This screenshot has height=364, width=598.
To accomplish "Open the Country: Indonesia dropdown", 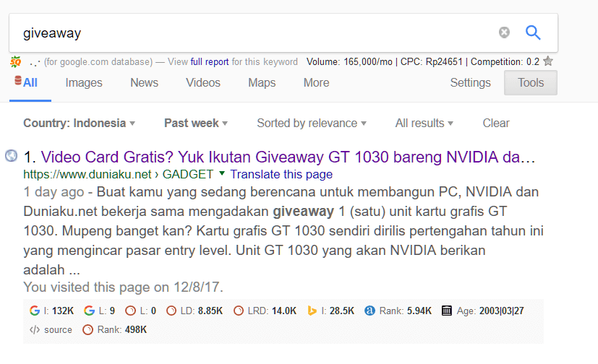I will pyautogui.click(x=79, y=123).
